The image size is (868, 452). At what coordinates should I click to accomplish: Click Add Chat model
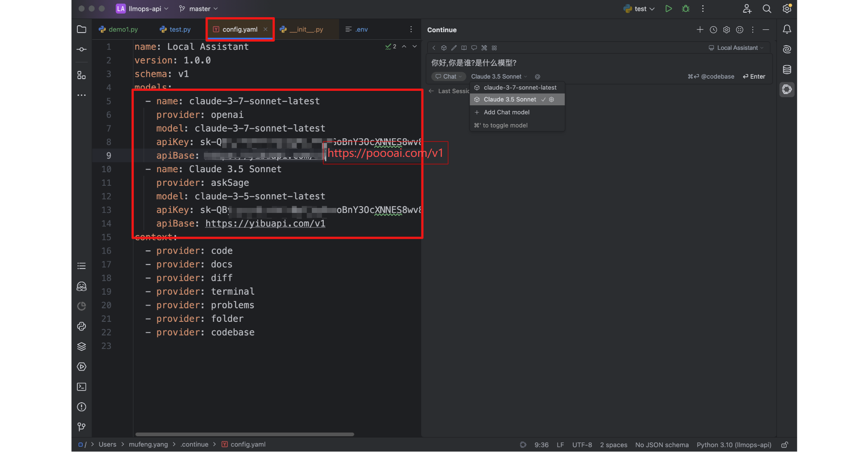coord(506,113)
